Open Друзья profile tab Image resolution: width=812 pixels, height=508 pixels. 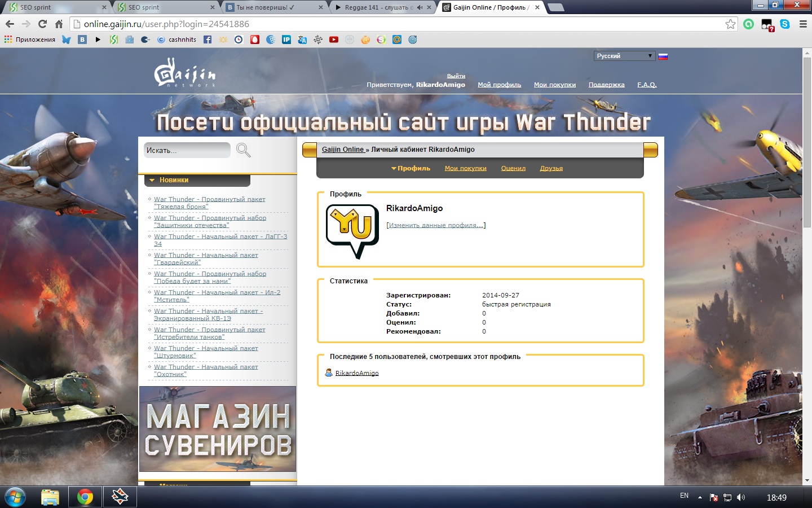[551, 168]
